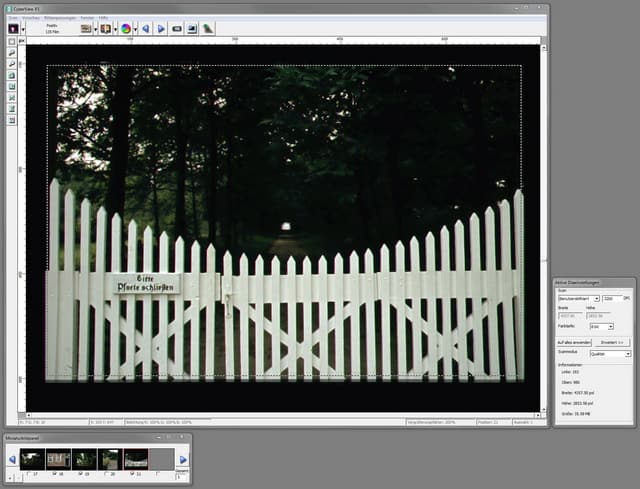Screen dimensions: 640x489
Task: Toggle checkbox for thumbnail 19
Action: 80,472
